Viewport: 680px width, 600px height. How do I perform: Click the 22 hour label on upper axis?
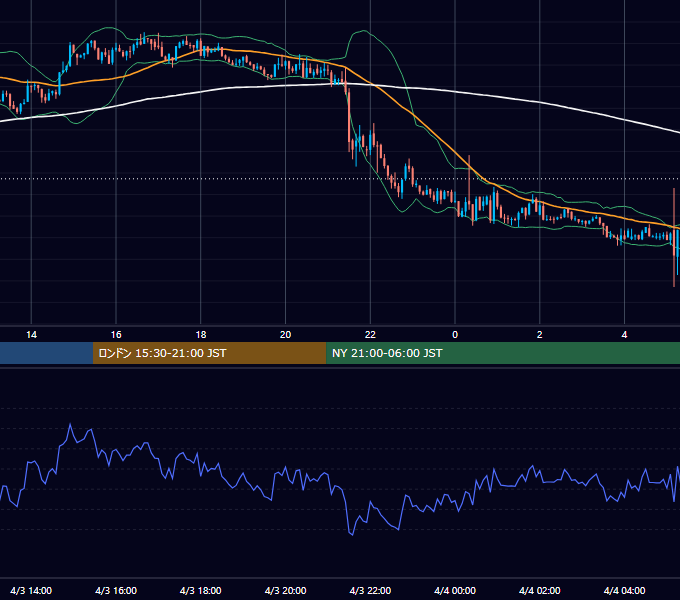coord(370,335)
